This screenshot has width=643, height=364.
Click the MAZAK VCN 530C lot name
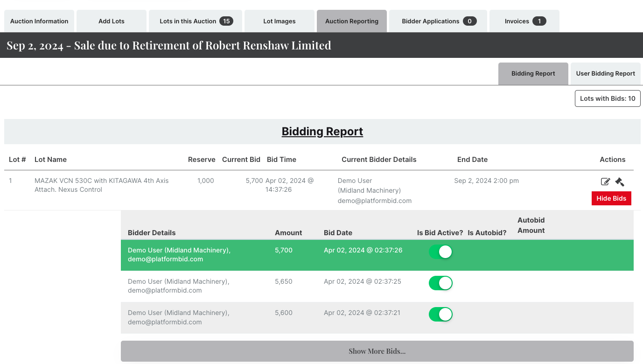(102, 185)
